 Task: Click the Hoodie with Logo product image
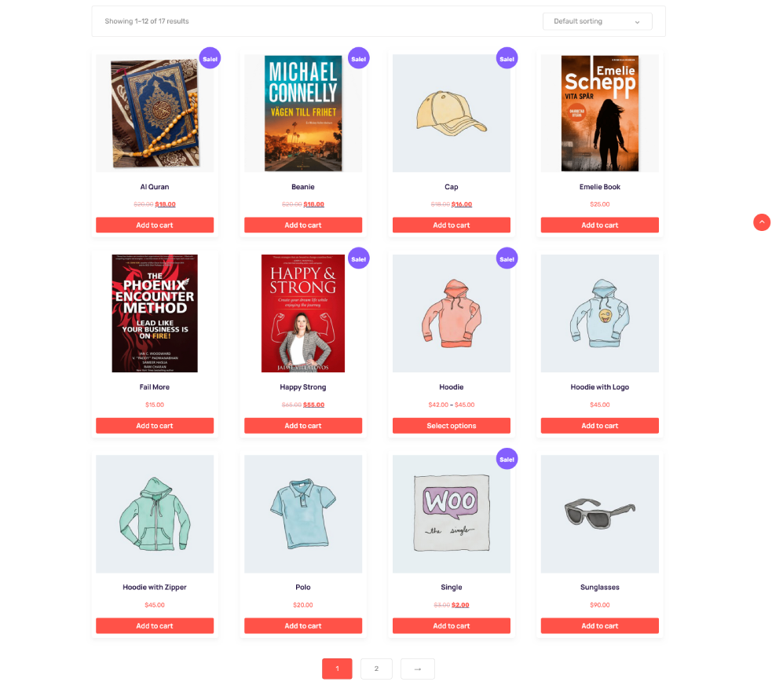600,313
